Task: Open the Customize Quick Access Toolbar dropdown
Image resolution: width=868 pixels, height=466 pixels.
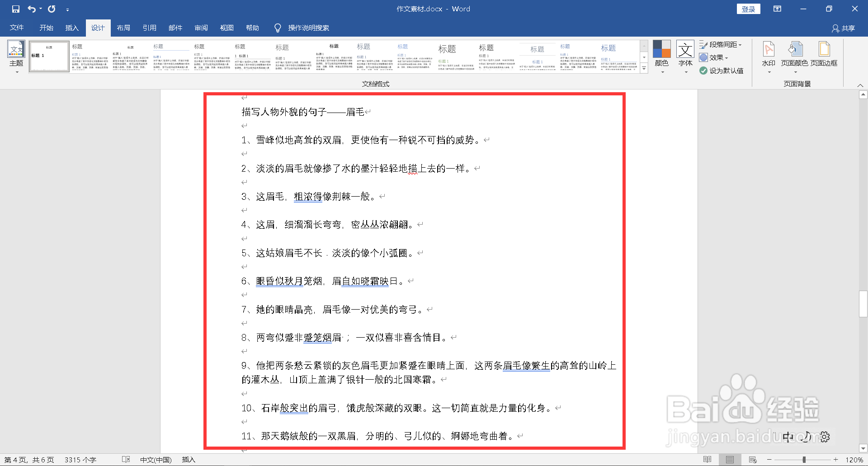Action: [67, 9]
